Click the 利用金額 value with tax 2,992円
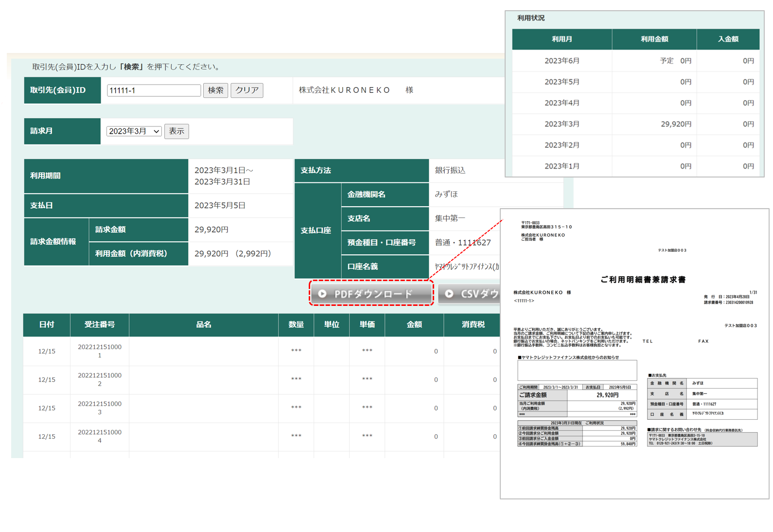 [233, 253]
